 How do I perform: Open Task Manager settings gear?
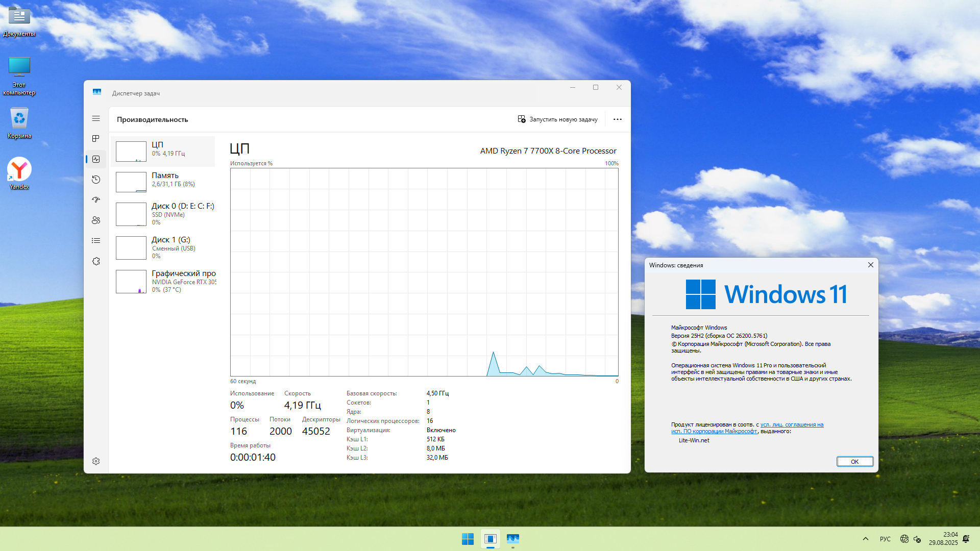click(x=96, y=461)
